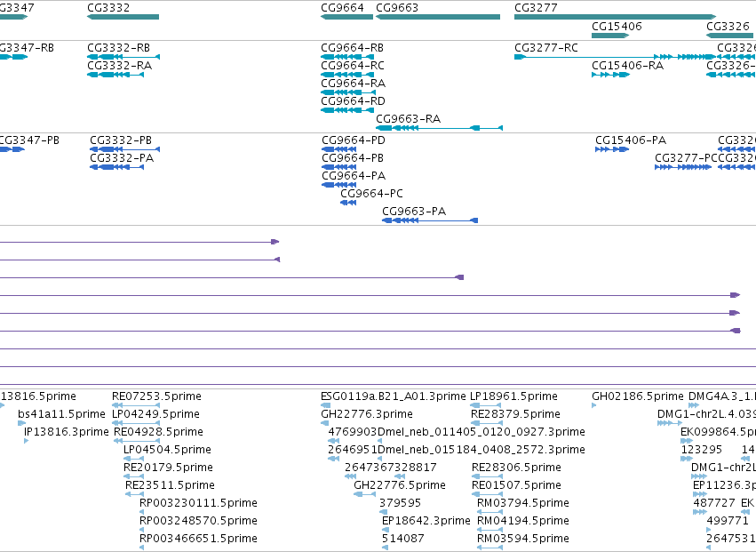Click the 514087 feature label
This screenshot has height=552, width=756.
(x=403, y=539)
